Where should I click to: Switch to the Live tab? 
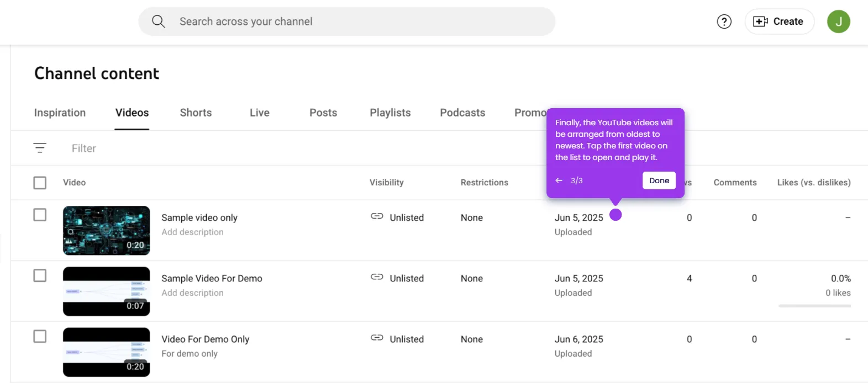tap(260, 113)
